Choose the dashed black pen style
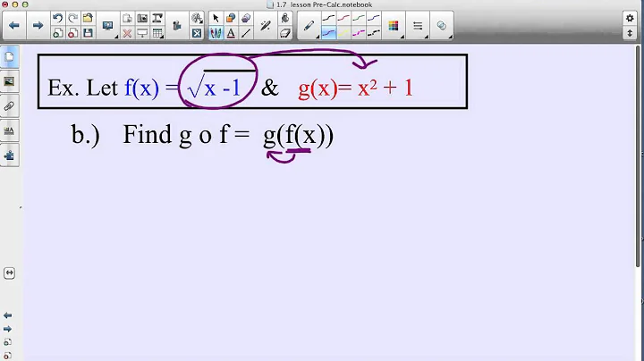Viewport: 644px width, 361px height. coord(373,33)
